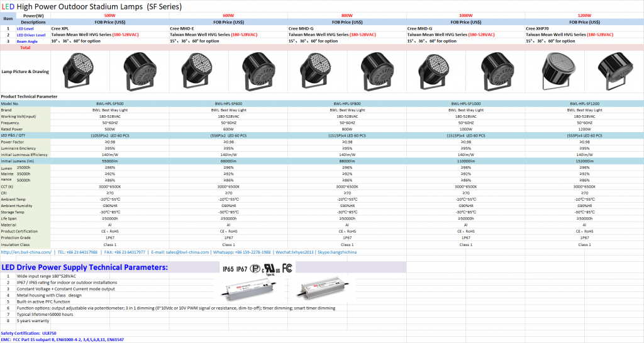Select the '10°, 36°, 60° for option' cell
This screenshot has height=343, width=644.
[x=109, y=41]
